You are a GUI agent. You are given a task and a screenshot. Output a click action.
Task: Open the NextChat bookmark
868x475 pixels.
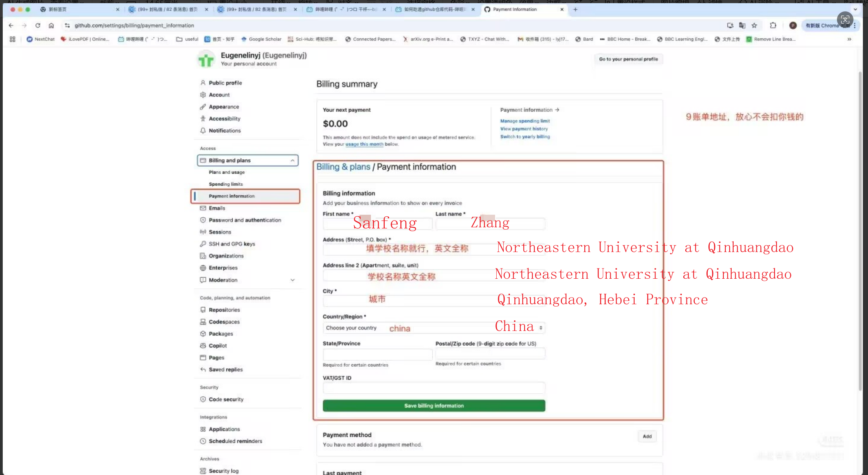(40, 39)
